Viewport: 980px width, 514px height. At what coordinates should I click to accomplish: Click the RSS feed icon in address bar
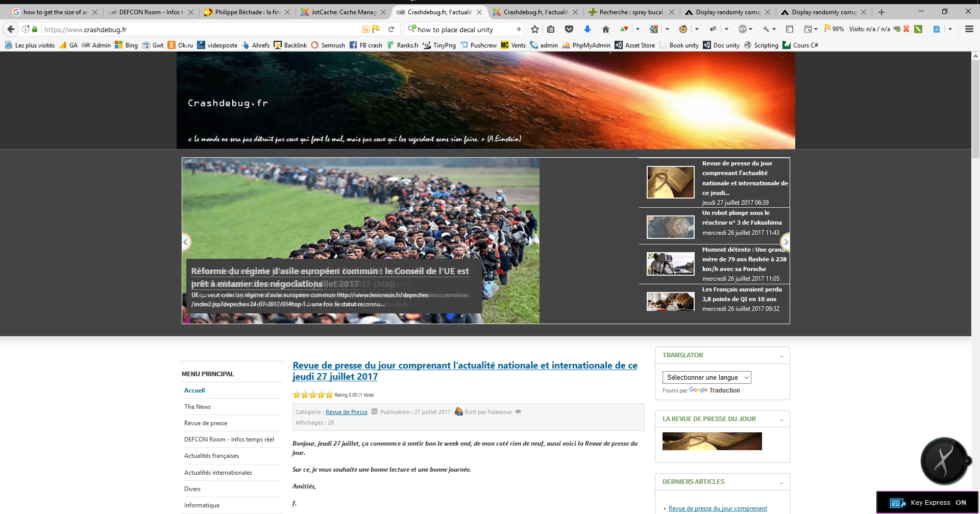pos(365,29)
